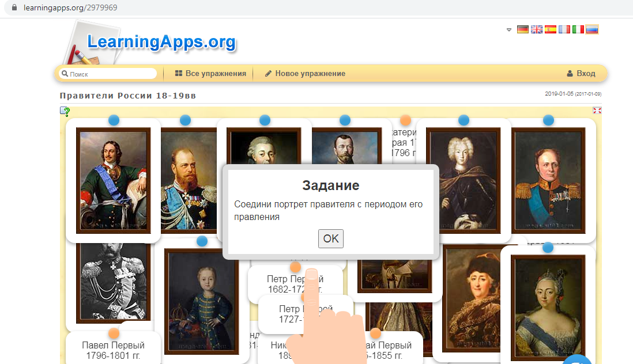This screenshot has height=364, width=633.
Task: Click the search field Поиск
Action: [108, 74]
